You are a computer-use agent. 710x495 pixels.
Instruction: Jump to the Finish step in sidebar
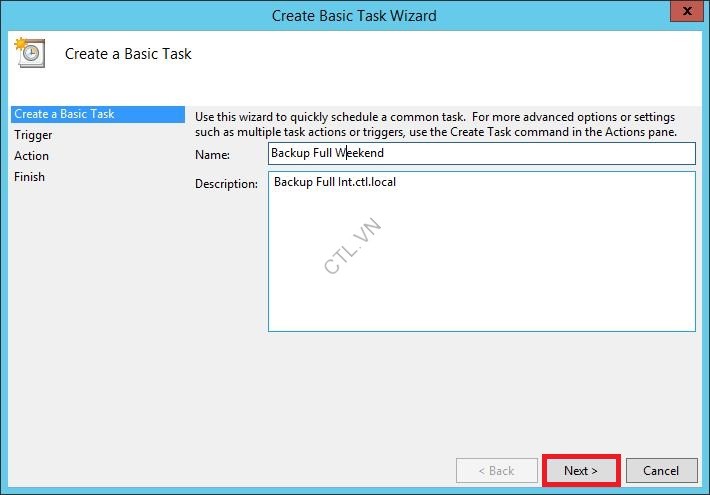tap(29, 177)
